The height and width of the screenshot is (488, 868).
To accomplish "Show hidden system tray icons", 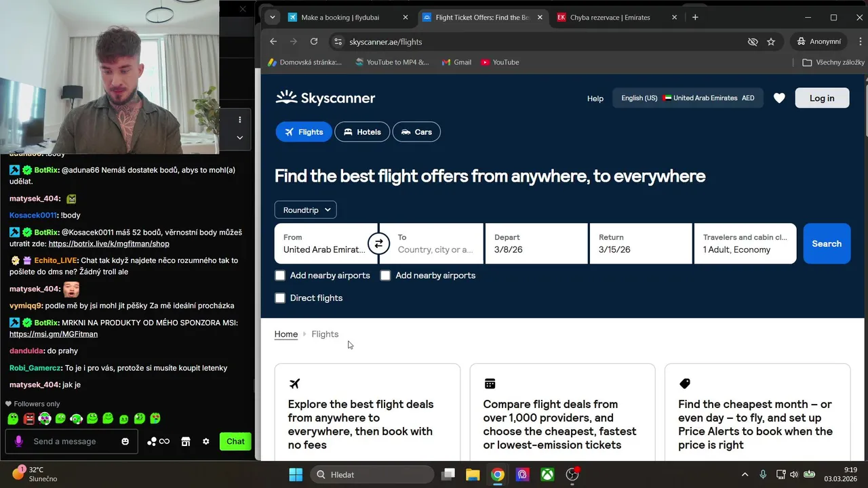I will point(745,474).
